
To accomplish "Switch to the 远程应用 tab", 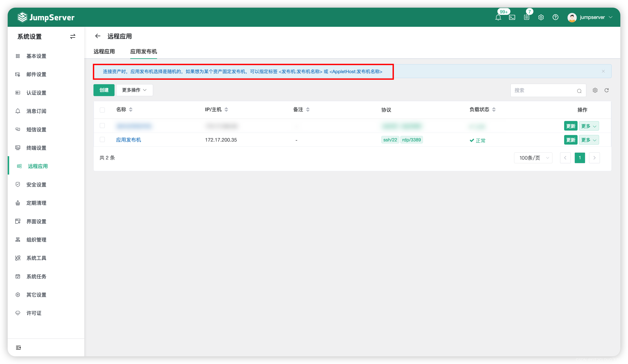I will point(104,51).
